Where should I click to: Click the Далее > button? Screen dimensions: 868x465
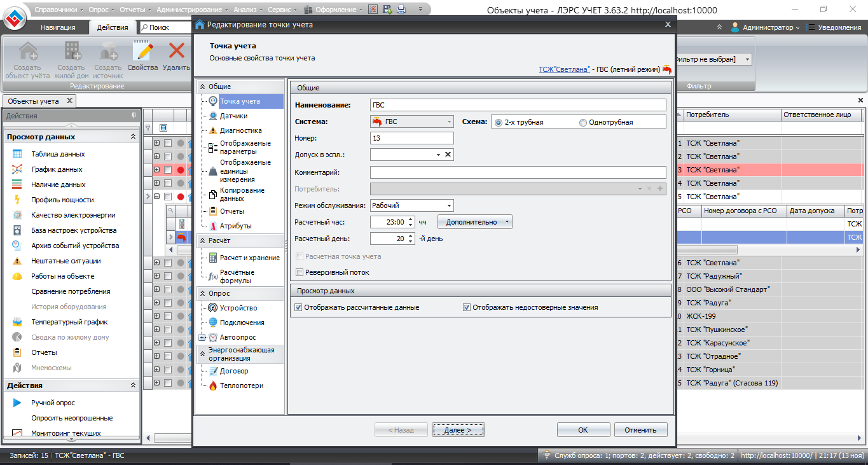coord(458,430)
